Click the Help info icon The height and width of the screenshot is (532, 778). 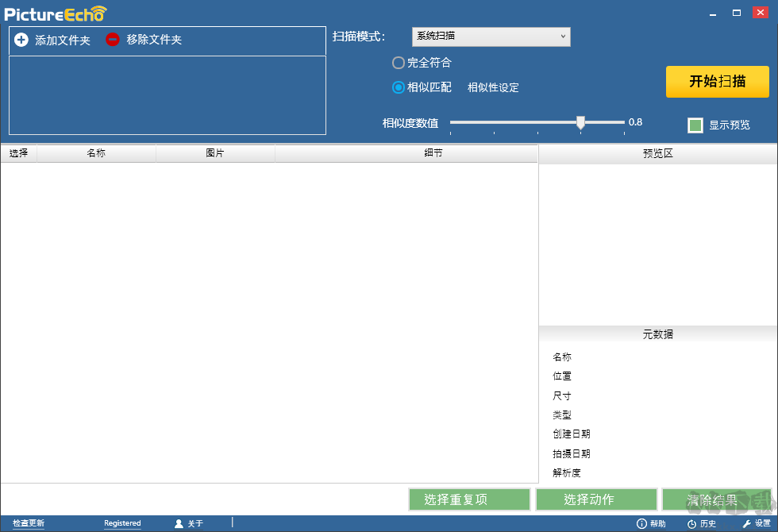[x=641, y=523]
